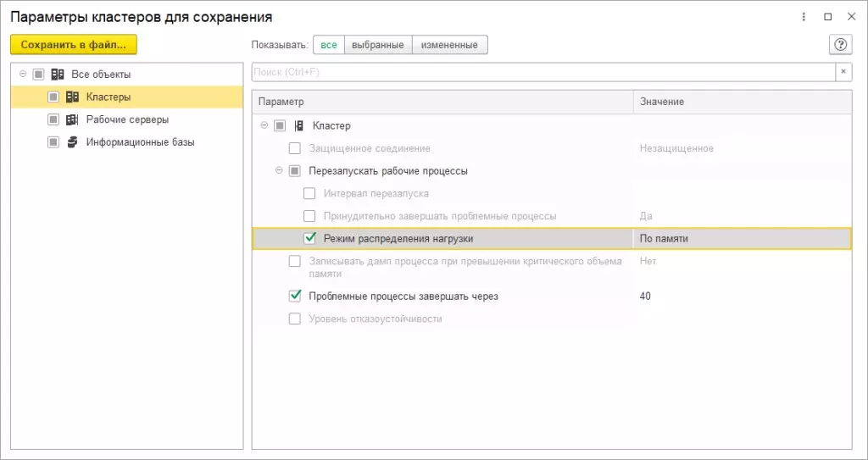Screen dimensions: 868x460
Task: Click the Рабочие серверы icon
Action: [x=72, y=119]
